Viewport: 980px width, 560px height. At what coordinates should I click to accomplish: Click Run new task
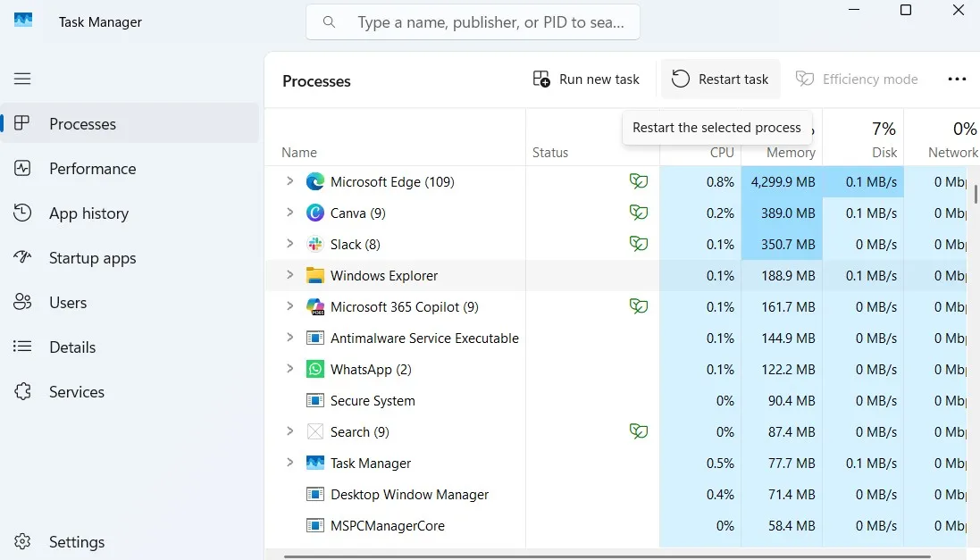point(586,79)
